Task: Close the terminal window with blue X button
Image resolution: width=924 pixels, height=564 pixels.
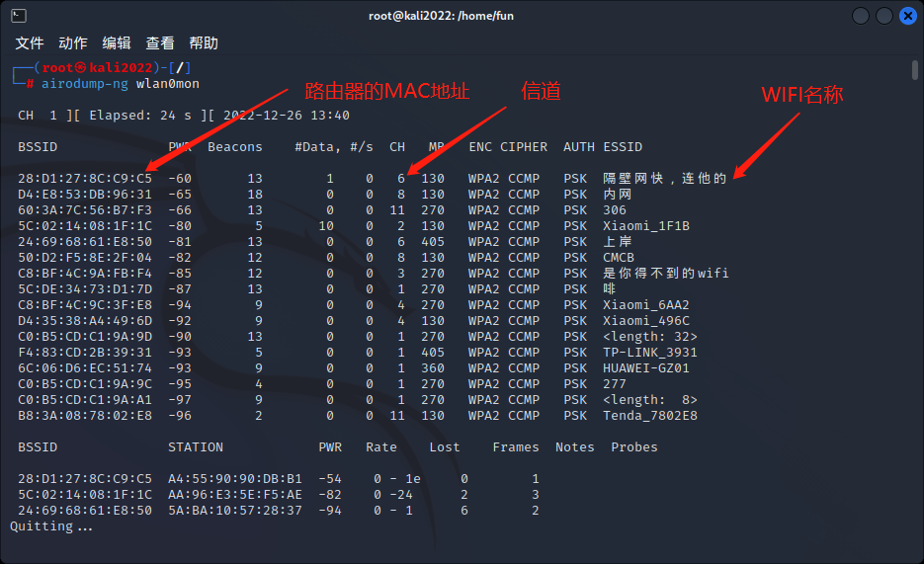Action: 908,16
